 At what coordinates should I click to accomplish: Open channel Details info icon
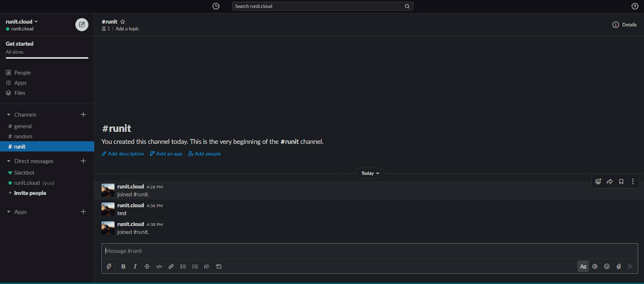pyautogui.click(x=616, y=25)
